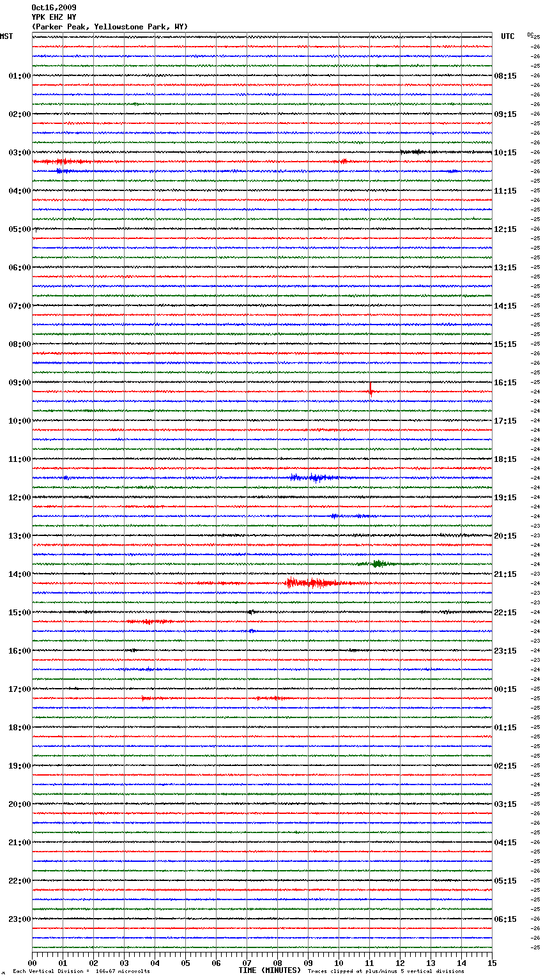Click minute tick label 00 on bottom axis
This screenshot has height=980, width=543.
(33, 962)
